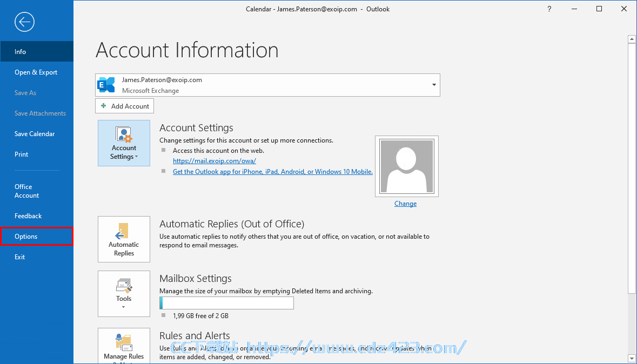Click the profile photo placeholder
The image size is (637, 364).
click(407, 166)
